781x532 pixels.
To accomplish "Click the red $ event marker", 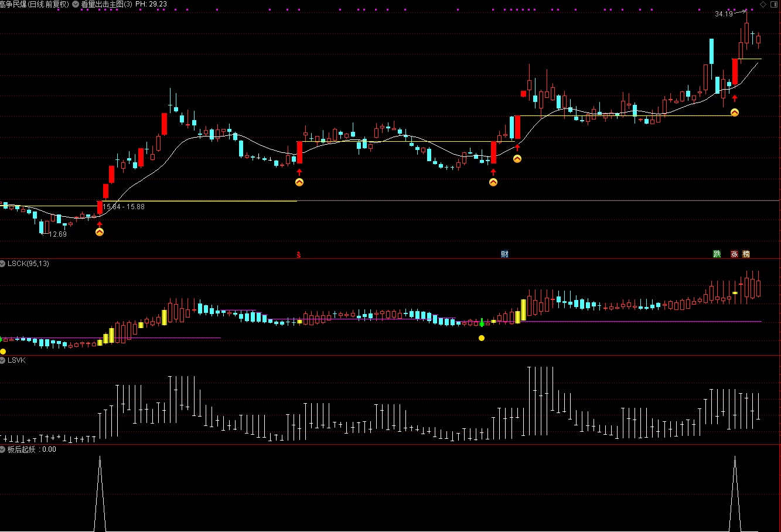I will 298,254.
